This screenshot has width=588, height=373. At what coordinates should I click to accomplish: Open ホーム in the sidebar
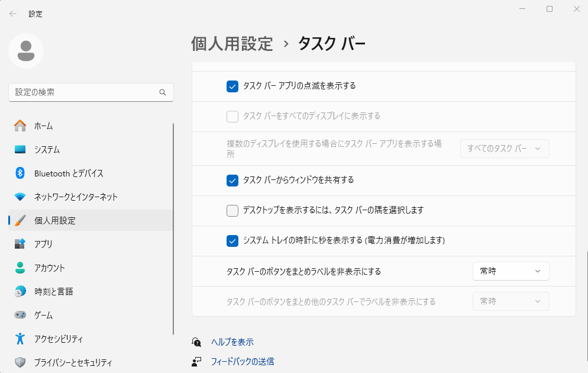91,126
